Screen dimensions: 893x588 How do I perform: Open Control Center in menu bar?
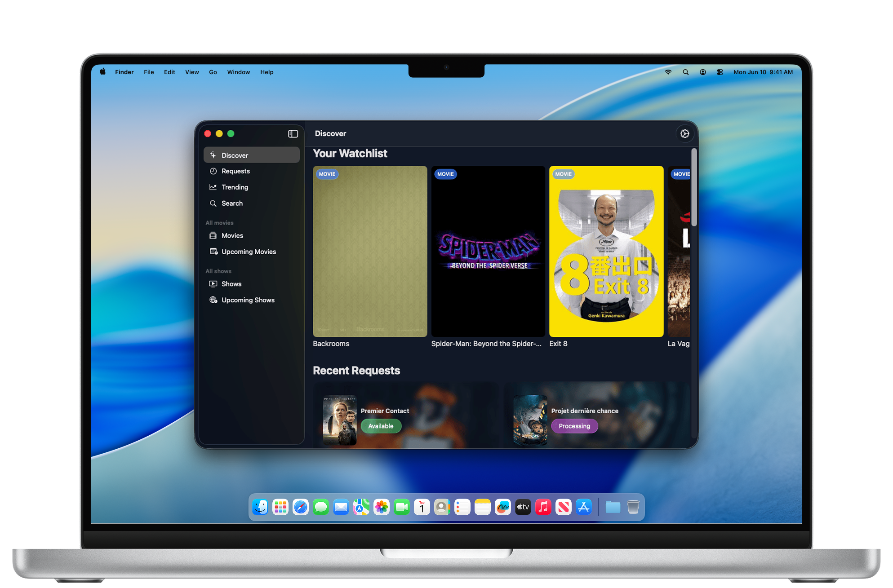pos(720,72)
